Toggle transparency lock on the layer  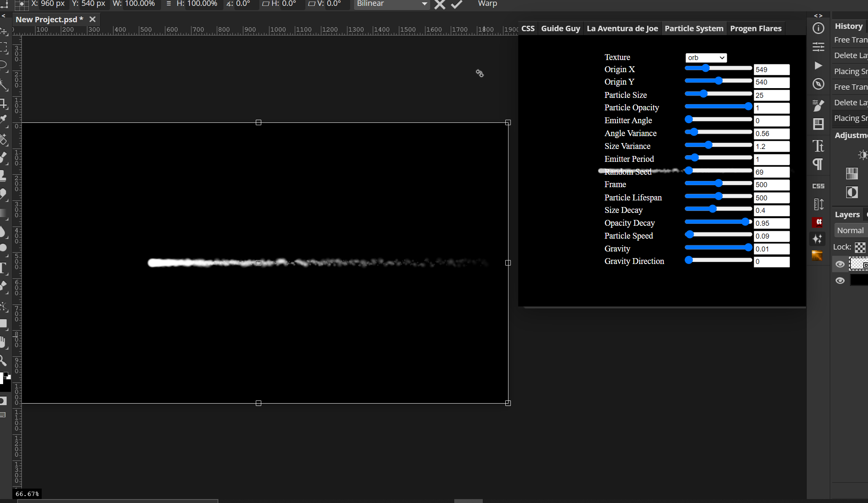860,247
